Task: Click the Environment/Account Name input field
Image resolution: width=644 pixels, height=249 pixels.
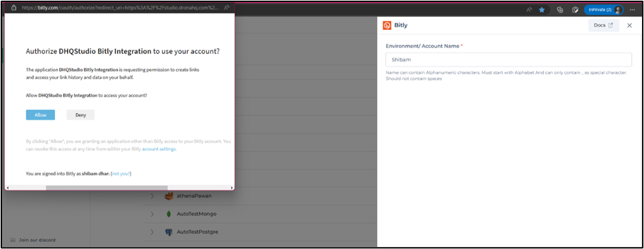Action: tap(509, 59)
